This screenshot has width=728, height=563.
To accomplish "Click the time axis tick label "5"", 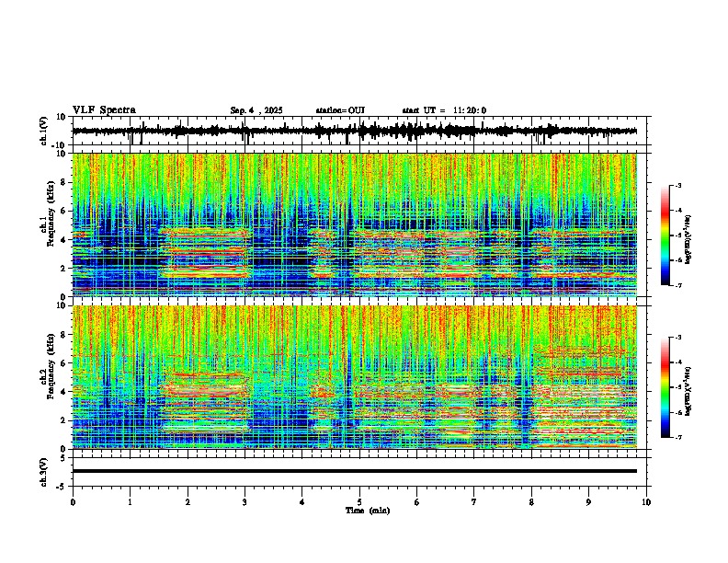I will [359, 502].
